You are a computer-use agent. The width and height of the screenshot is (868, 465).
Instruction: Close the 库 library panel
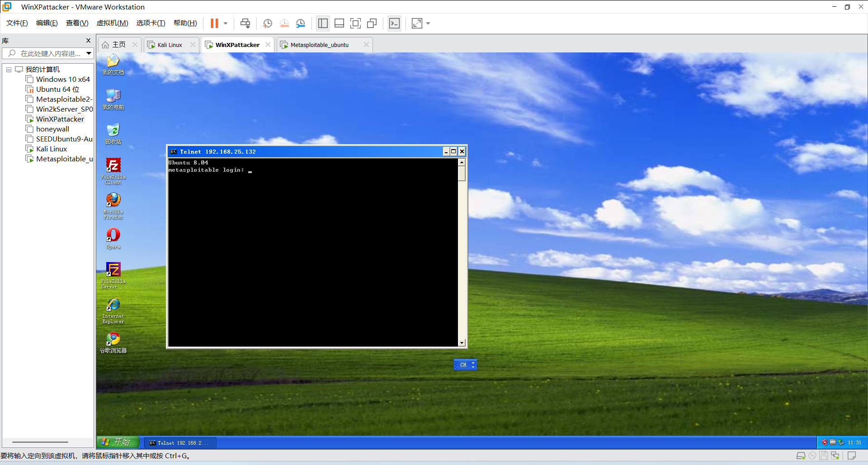pyautogui.click(x=88, y=41)
